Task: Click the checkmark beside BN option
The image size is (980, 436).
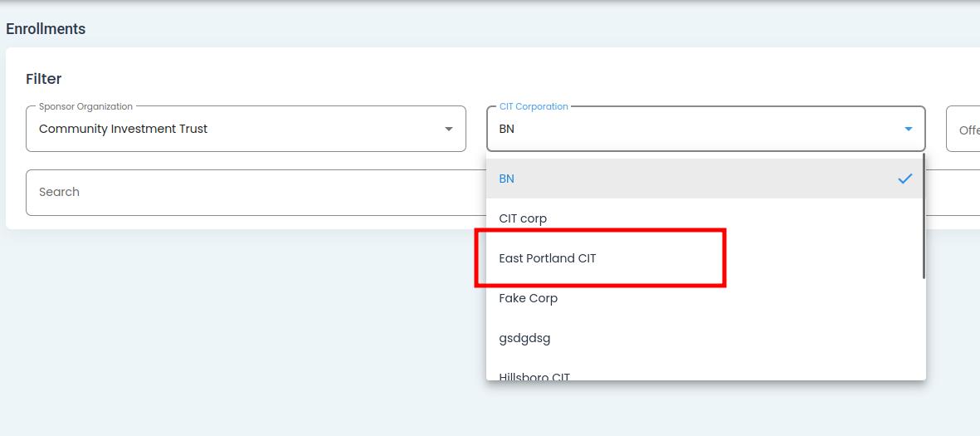Action: 904,179
